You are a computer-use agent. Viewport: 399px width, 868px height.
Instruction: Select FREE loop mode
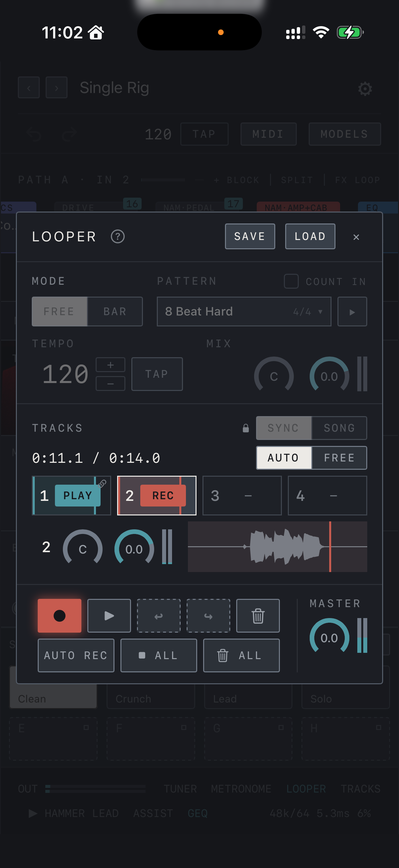(x=60, y=311)
